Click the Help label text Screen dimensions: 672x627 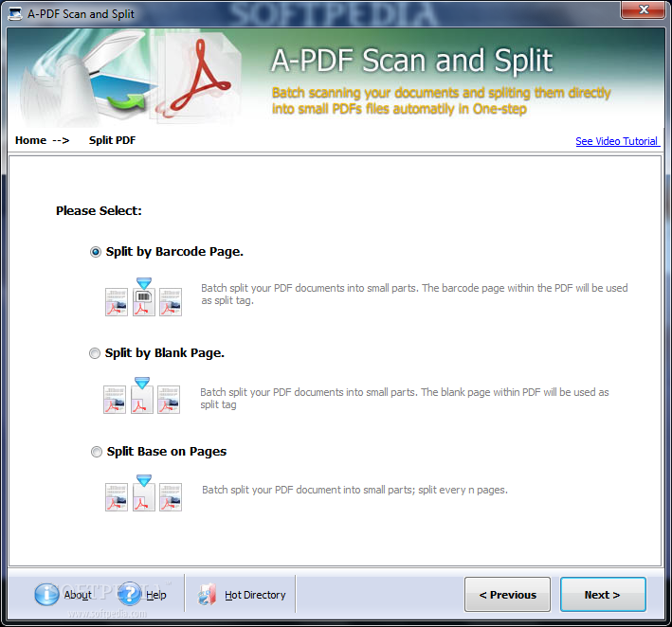[x=156, y=595]
